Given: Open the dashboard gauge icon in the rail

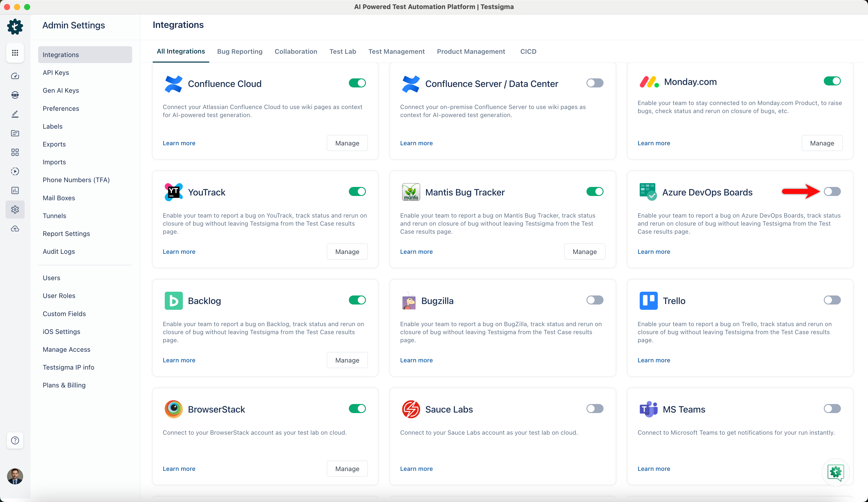Looking at the screenshot, I should 15,76.
